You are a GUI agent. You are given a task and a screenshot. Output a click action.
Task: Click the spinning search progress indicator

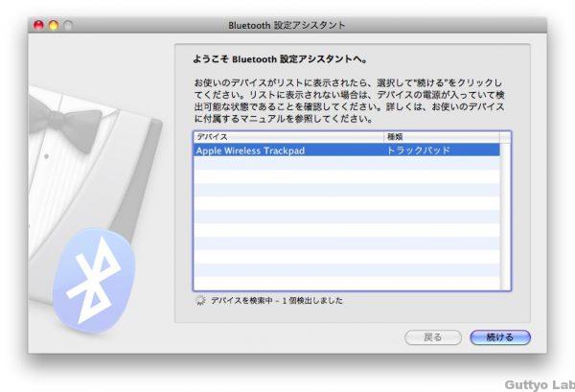pyautogui.click(x=199, y=301)
